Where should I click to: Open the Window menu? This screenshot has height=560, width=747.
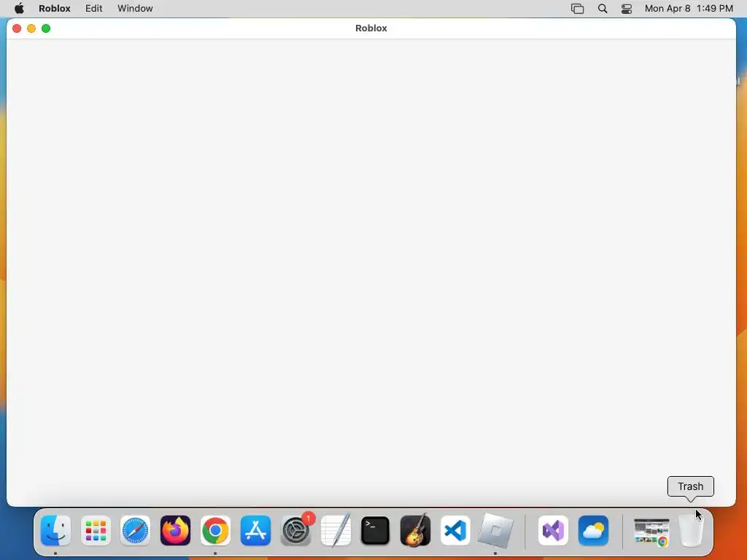pyautogui.click(x=135, y=9)
